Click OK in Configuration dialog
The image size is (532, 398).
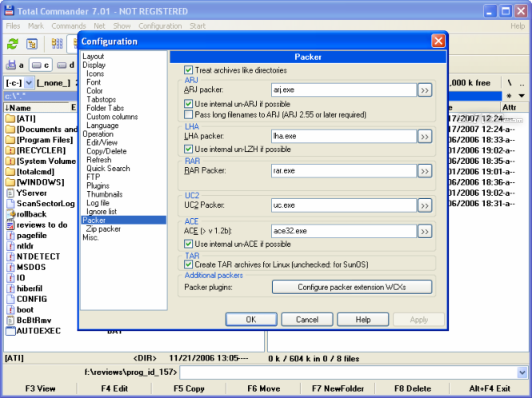coord(251,320)
